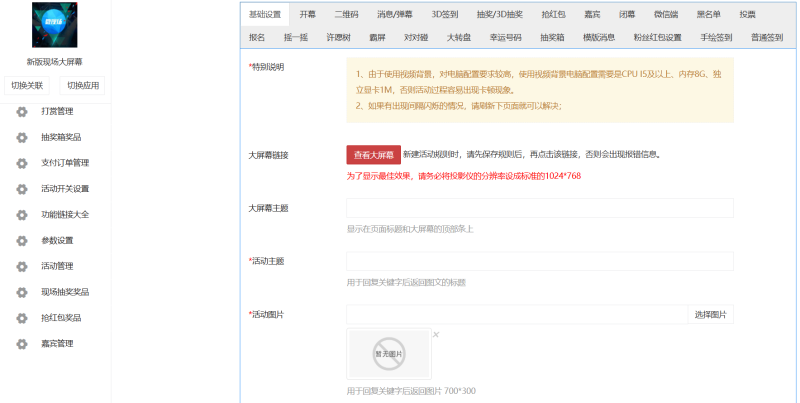Switch to the 手绘签到 tab
800x403 pixels.
tap(716, 37)
